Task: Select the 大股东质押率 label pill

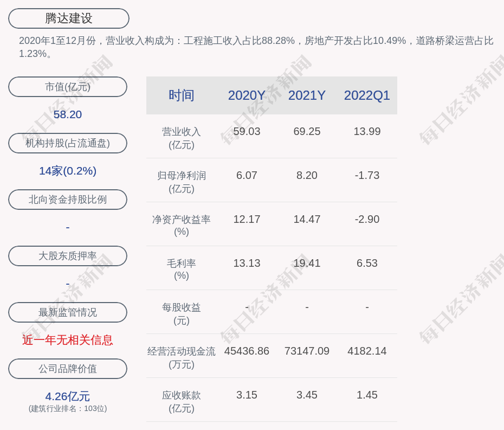Action: pos(68,256)
